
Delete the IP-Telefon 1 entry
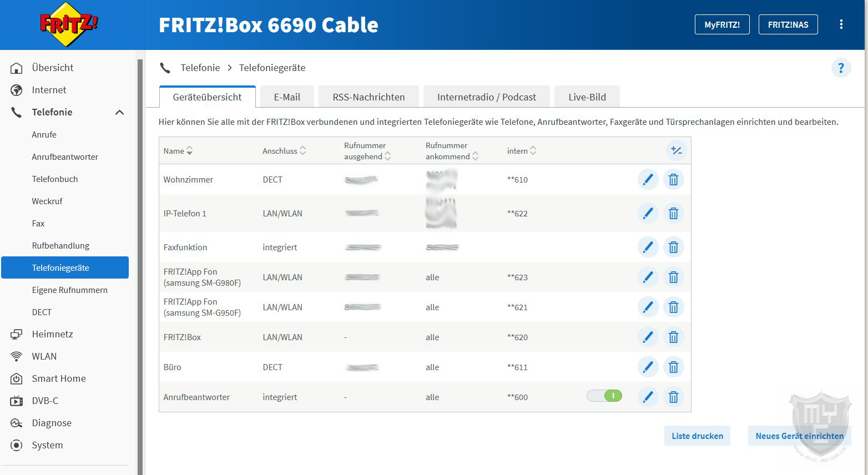[x=673, y=213]
